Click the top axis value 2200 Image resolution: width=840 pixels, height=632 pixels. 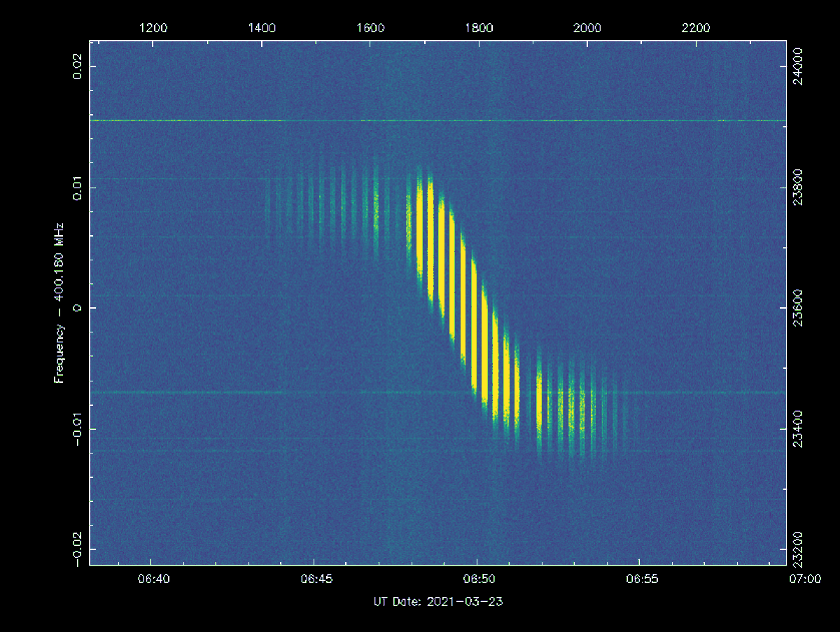tap(696, 28)
